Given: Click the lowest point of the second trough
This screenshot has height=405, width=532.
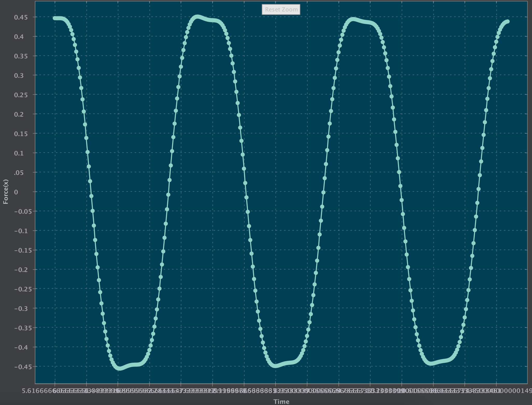Looking at the screenshot, I should point(275,366).
